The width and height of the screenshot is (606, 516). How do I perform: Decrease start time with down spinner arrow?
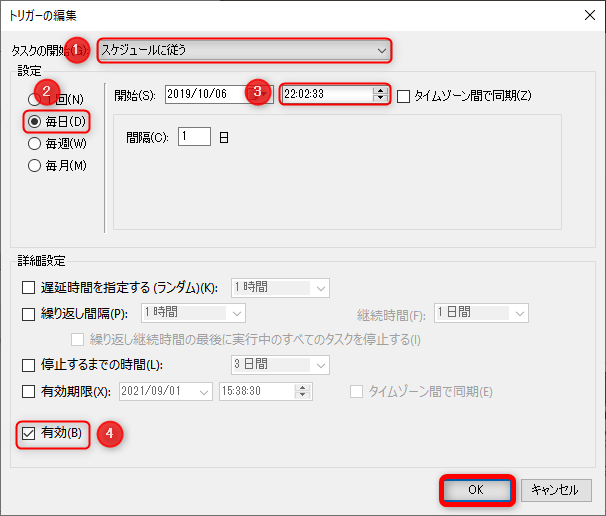(x=380, y=98)
